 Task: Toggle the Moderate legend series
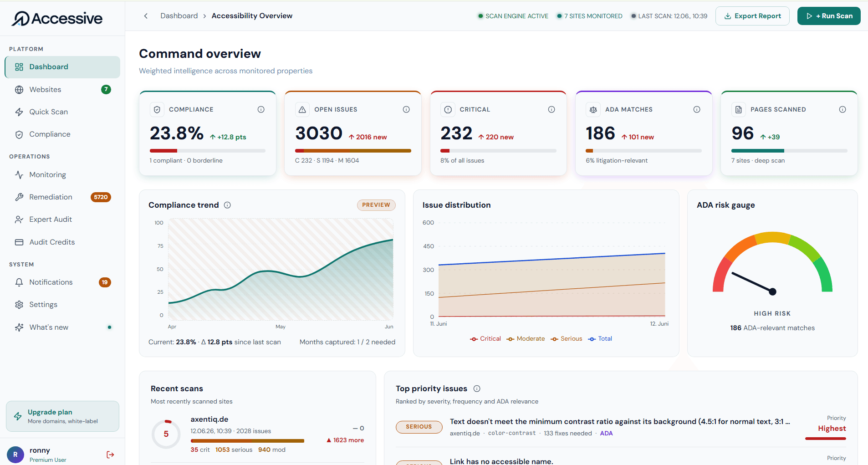[x=526, y=339]
